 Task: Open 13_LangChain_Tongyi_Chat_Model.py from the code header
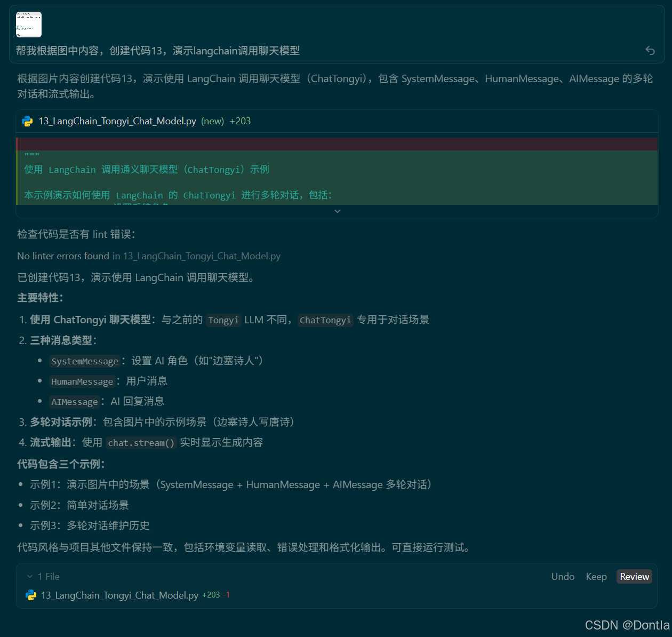coord(117,121)
